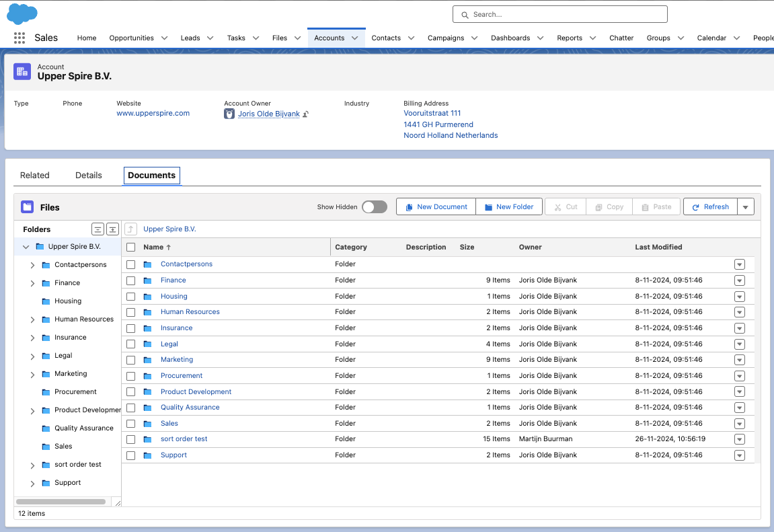
Task: Click the Housing folder icon in tree
Action: 46,301
